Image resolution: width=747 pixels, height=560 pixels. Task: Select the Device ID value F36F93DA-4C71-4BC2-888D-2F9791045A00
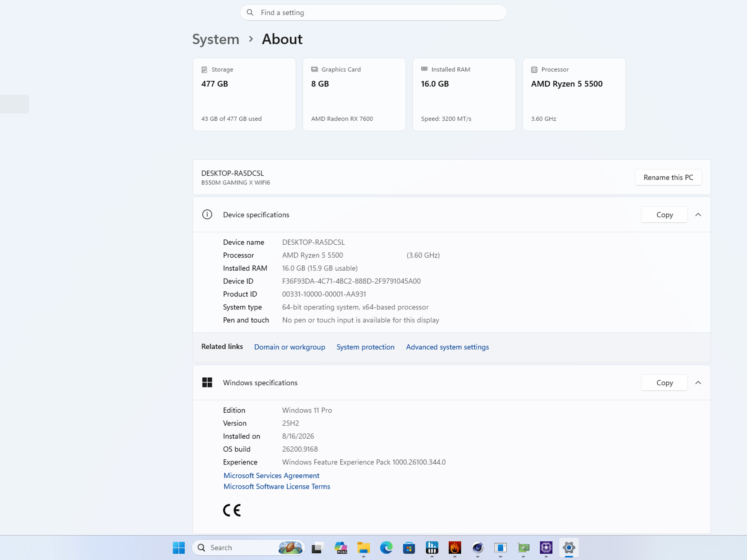pos(351,281)
